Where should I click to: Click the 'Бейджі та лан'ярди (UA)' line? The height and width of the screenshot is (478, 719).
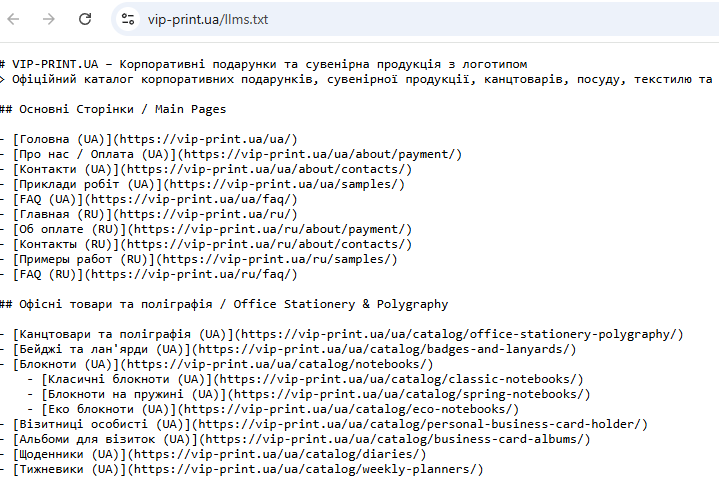coord(288,350)
